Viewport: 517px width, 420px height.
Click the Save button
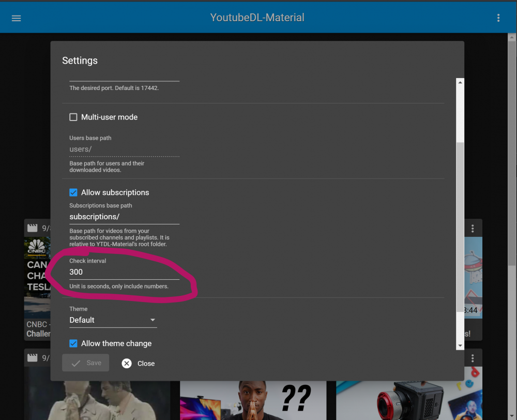click(x=85, y=363)
